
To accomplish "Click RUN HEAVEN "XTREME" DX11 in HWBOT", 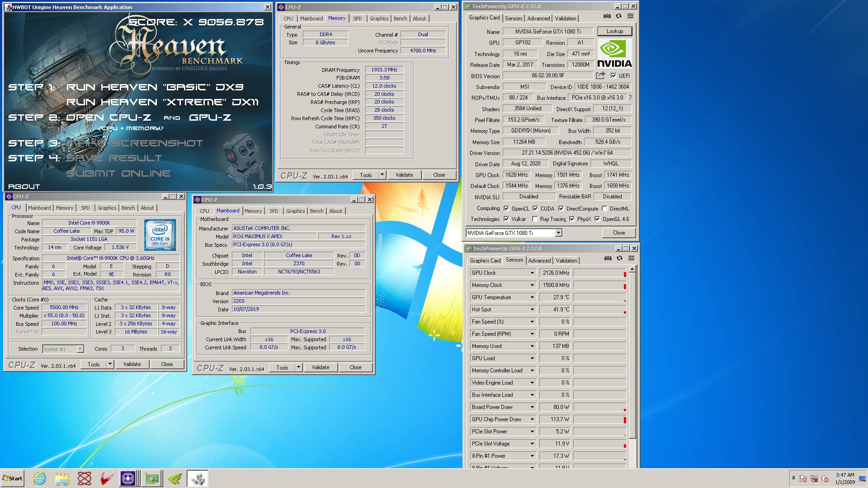I will (162, 102).
